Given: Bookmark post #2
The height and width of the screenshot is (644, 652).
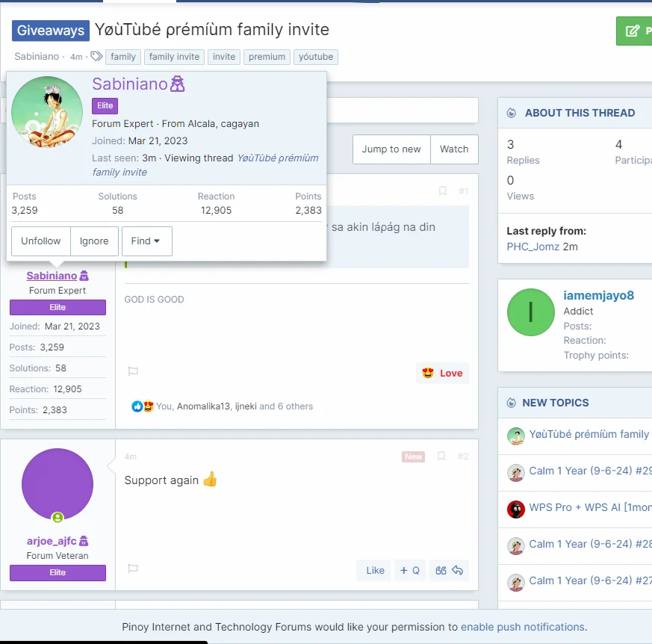Looking at the screenshot, I should click(441, 456).
